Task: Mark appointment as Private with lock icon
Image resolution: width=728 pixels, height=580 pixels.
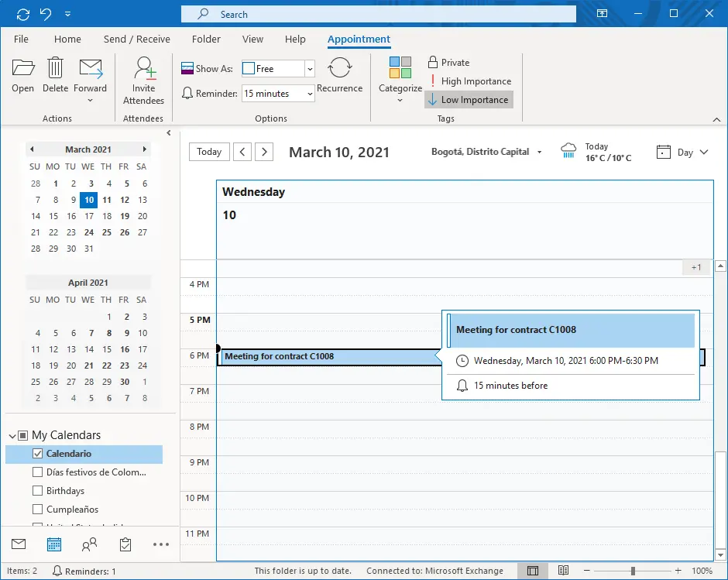Action: [449, 62]
